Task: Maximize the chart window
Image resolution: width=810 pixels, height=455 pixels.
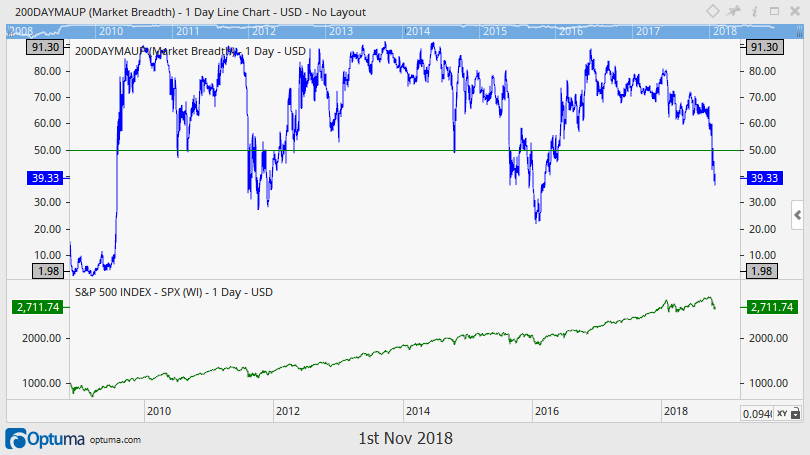Action: [774, 11]
